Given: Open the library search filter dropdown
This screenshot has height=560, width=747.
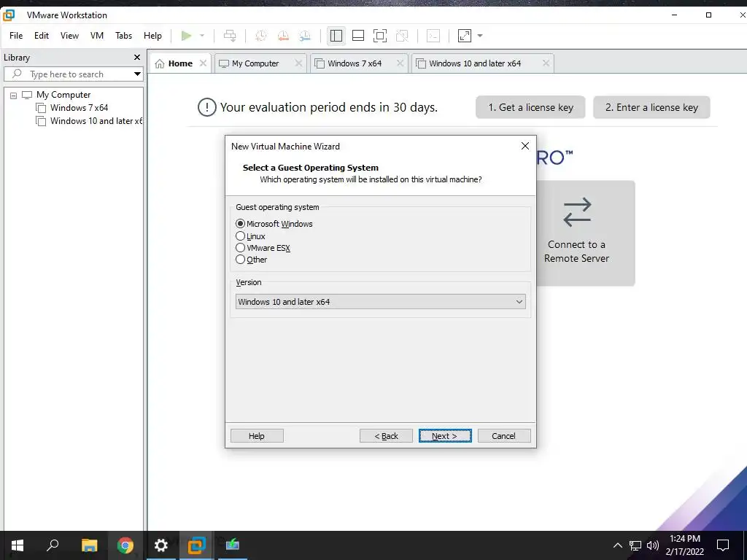Looking at the screenshot, I should 137,74.
